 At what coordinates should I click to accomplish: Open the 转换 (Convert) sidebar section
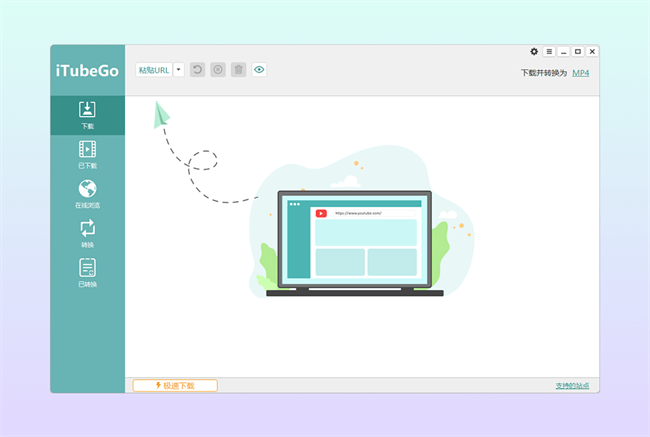(87, 232)
